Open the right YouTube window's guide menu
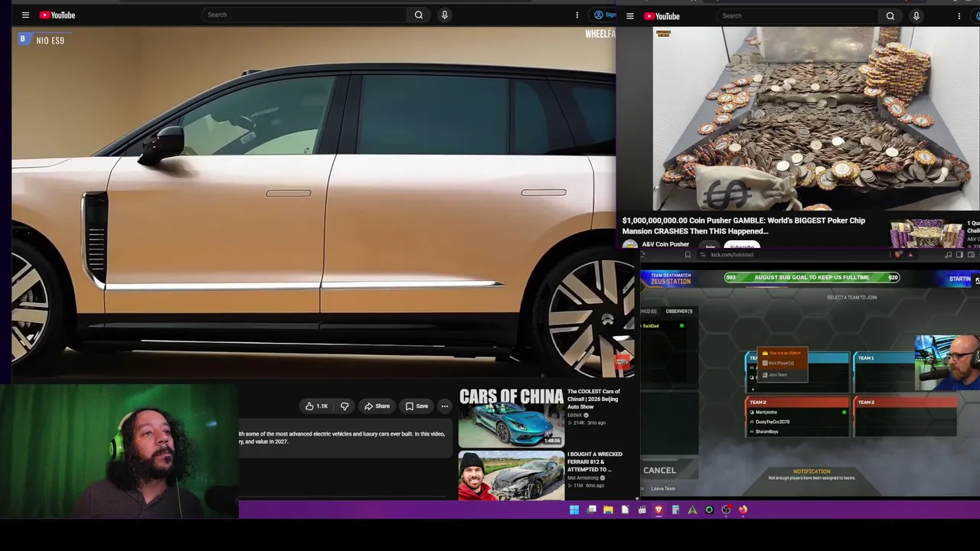This screenshot has height=551, width=980. click(x=629, y=16)
